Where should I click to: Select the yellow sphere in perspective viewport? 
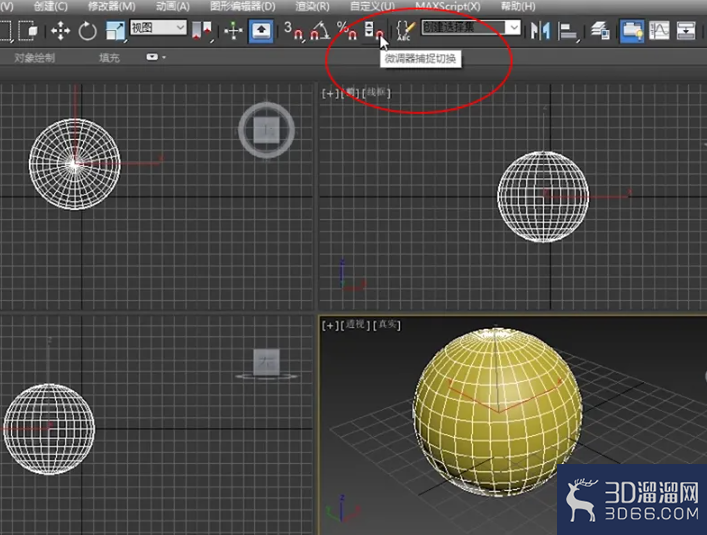[x=497, y=412]
